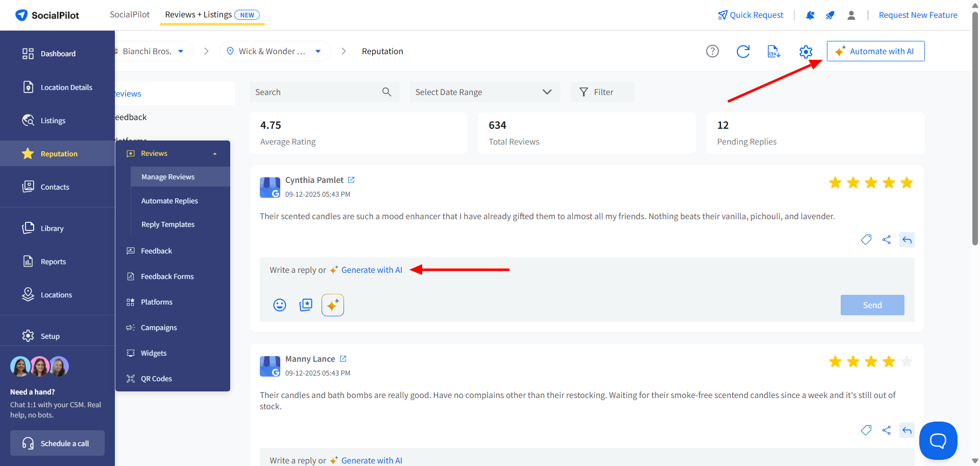Export reviews as CSV icon
This screenshot has width=980, height=466.
[774, 51]
